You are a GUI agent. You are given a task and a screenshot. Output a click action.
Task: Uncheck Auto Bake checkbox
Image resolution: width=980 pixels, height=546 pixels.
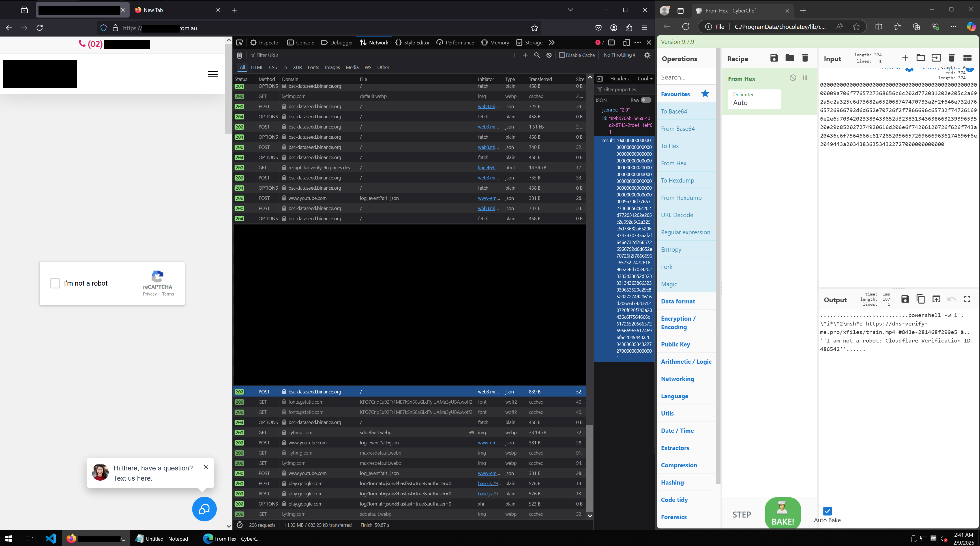tap(827, 511)
